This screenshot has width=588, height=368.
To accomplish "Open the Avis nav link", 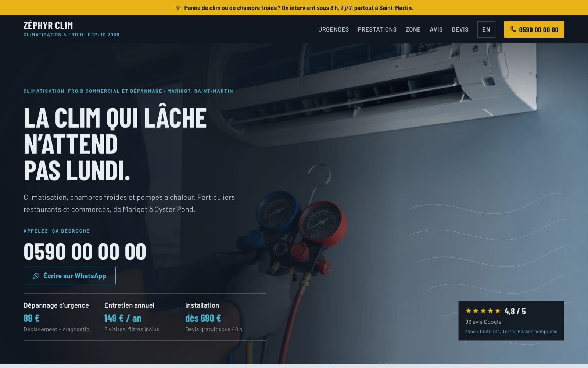I will point(436,29).
